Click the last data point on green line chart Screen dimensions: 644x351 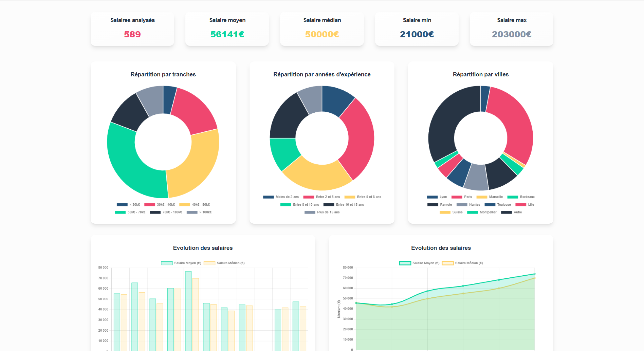[x=534, y=274]
